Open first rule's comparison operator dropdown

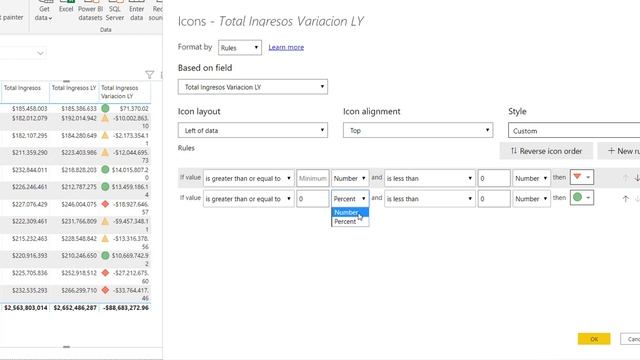pos(248,178)
